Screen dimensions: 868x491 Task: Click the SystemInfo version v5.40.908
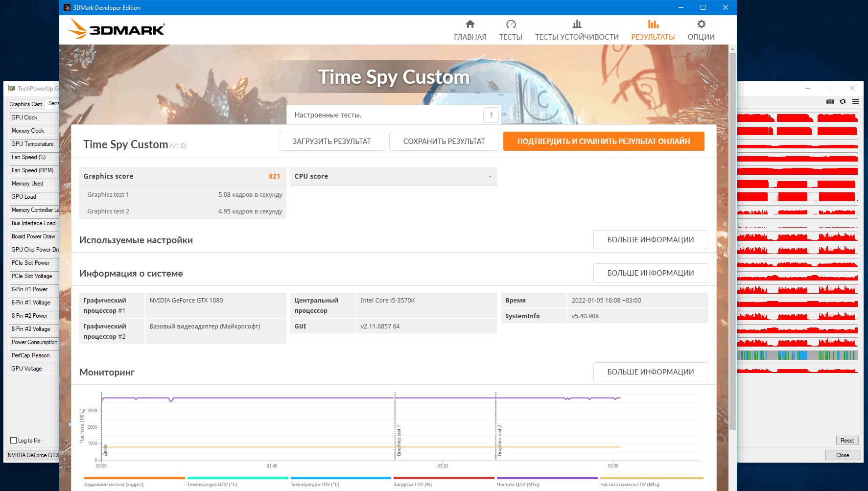(585, 316)
